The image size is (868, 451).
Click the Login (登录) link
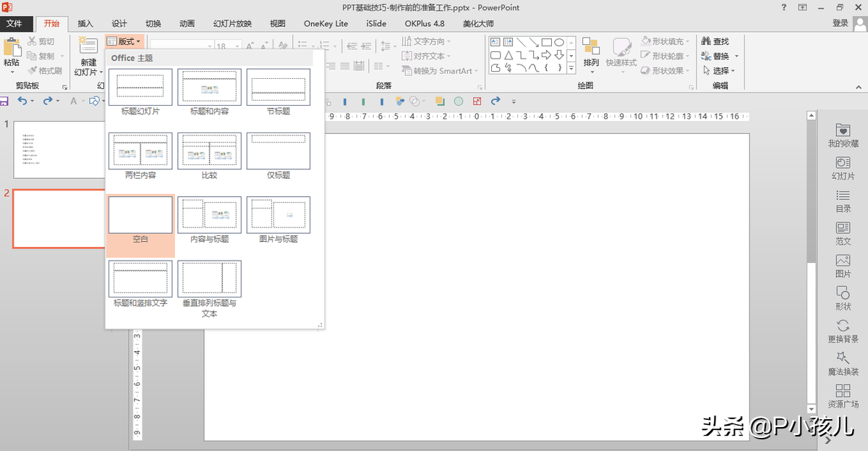tap(841, 23)
